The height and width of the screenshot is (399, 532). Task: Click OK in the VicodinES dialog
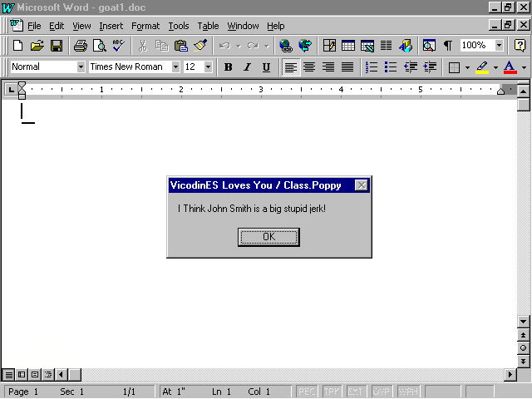(x=268, y=237)
